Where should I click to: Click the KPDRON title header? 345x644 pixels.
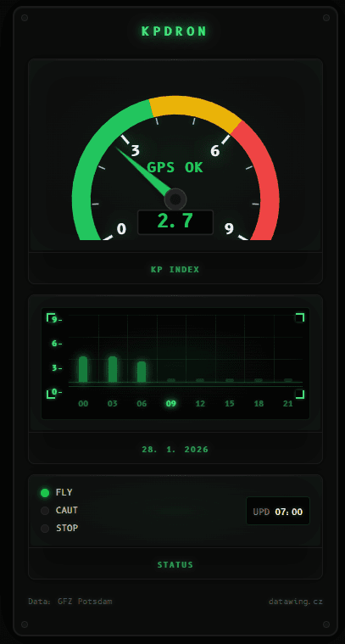(175, 31)
